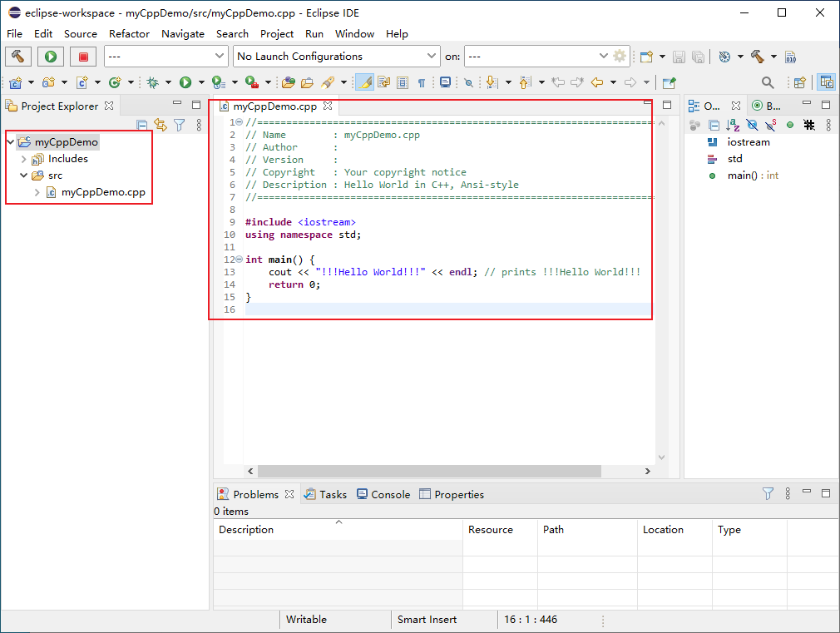
Task: Click the editor scroll right arrow
Action: (x=648, y=471)
